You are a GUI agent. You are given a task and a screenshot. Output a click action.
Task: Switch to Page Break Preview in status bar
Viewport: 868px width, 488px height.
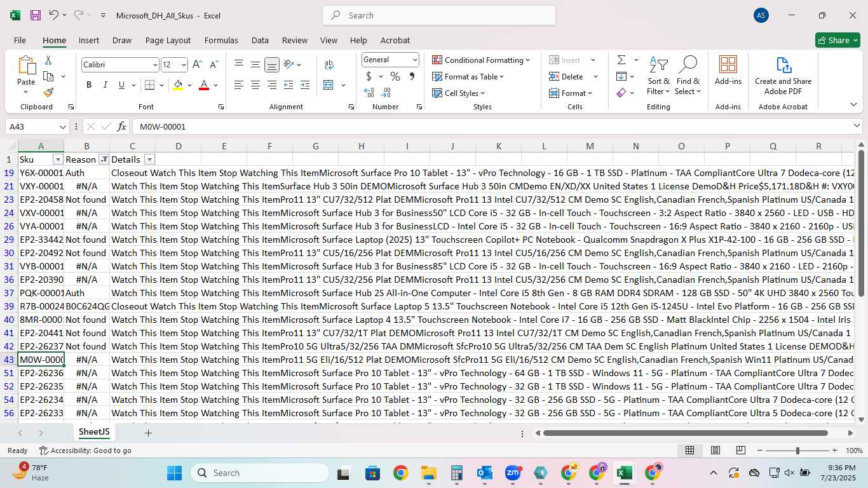(741, 451)
